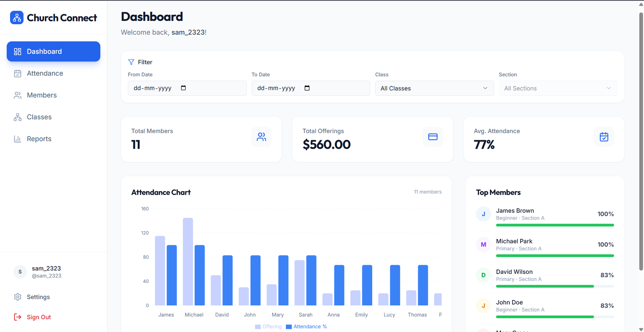Click Michael Park's "100%" attendance figure
Viewport: 644px width, 332px height.
click(x=606, y=245)
